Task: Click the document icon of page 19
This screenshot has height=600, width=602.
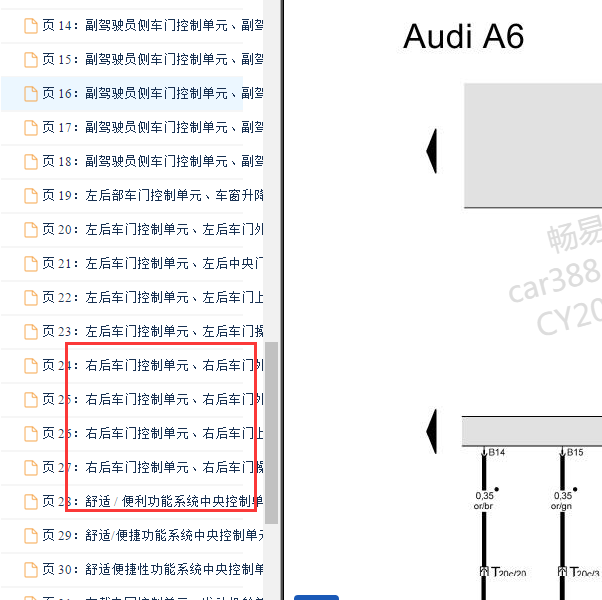Action: point(31,196)
